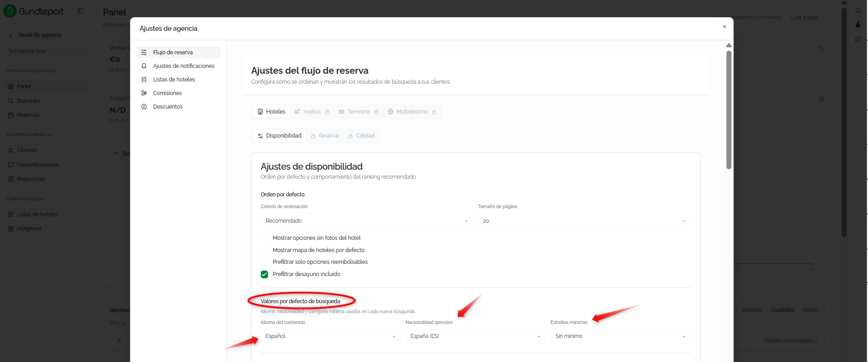Click the Hoteles tab building icon
Viewport: 868px width, 362px height.
(260, 112)
